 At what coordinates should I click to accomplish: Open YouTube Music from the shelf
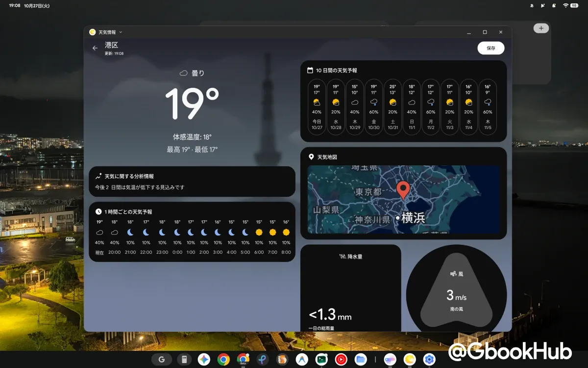341,360
